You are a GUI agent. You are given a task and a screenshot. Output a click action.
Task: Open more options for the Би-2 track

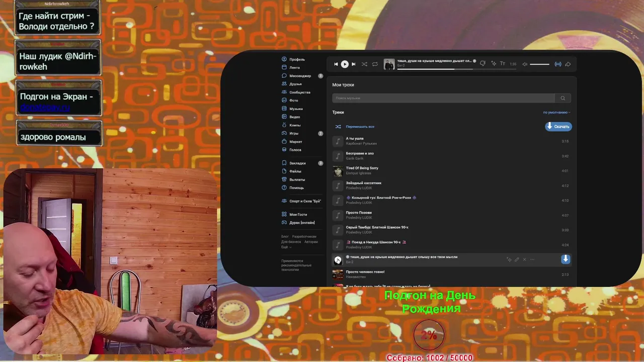pyautogui.click(x=532, y=259)
